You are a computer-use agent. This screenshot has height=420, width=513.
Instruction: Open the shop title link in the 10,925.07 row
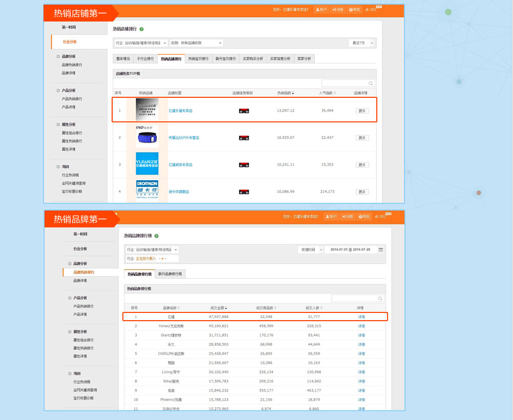[184, 138]
